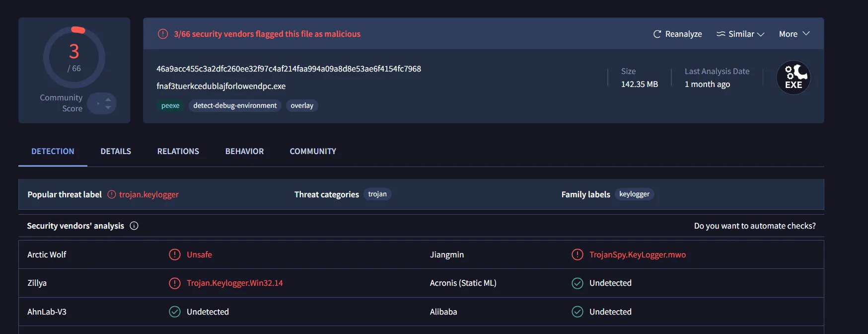Expand the Similar dropdown
The image size is (868, 334).
point(740,34)
